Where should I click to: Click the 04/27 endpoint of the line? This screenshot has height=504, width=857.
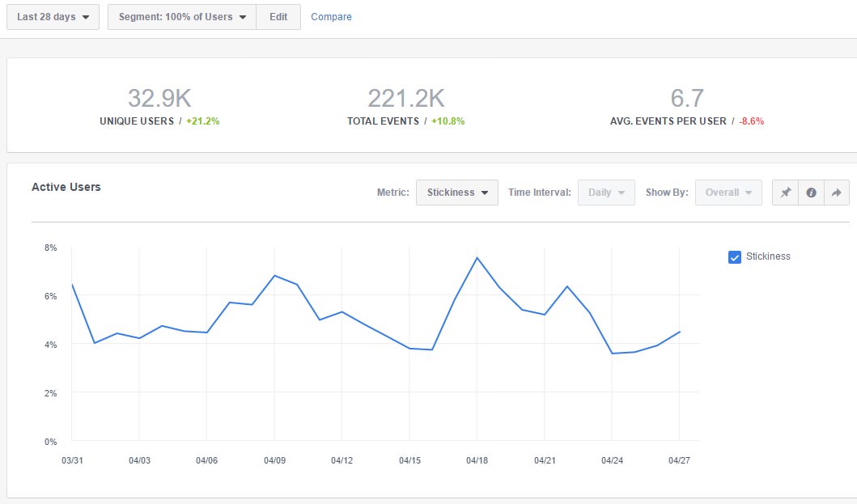point(680,332)
